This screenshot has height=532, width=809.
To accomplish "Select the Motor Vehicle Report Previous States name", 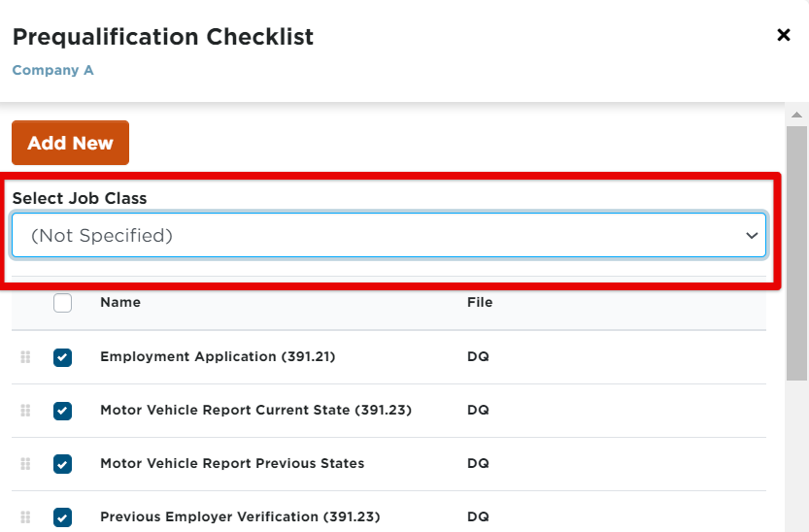I will click(x=232, y=464).
